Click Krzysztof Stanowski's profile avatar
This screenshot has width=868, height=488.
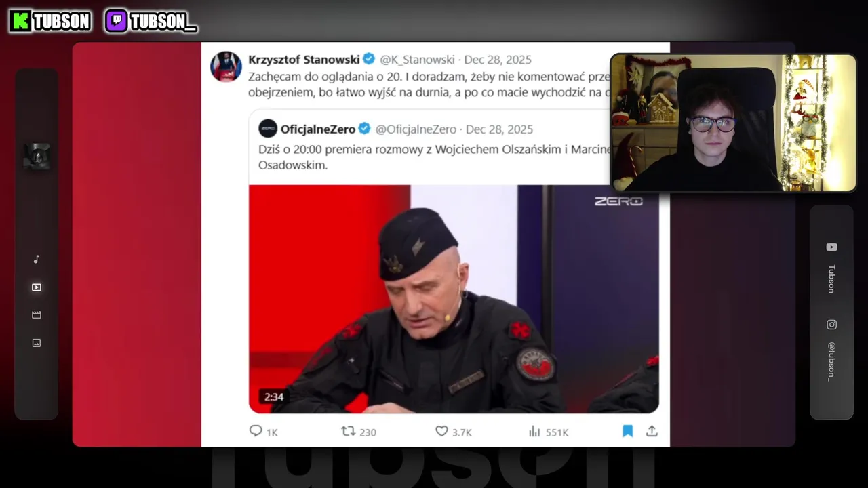(x=226, y=66)
